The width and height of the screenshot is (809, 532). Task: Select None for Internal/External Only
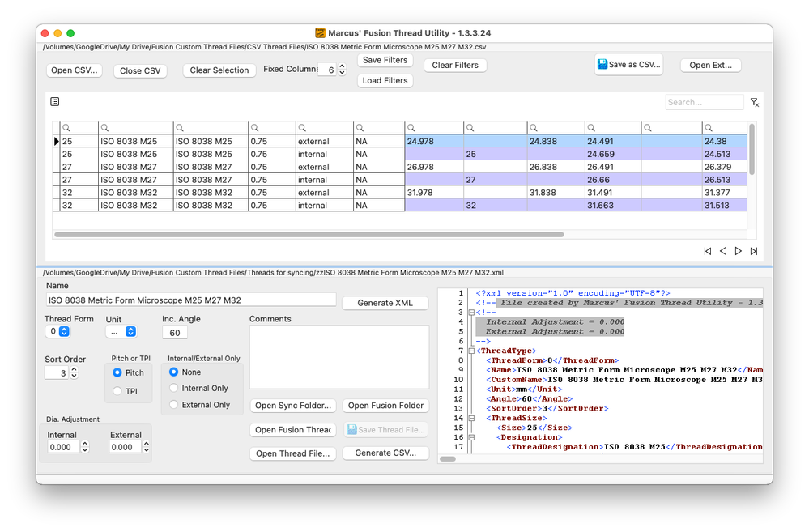[x=174, y=372]
